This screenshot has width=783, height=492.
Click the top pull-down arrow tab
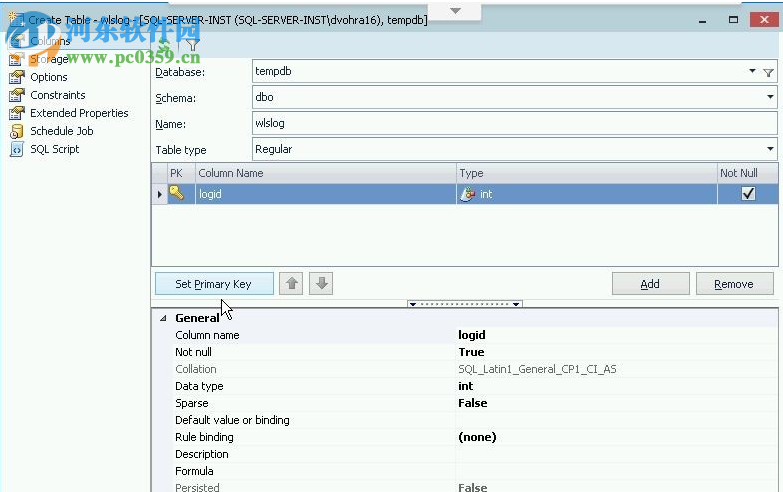(x=455, y=10)
